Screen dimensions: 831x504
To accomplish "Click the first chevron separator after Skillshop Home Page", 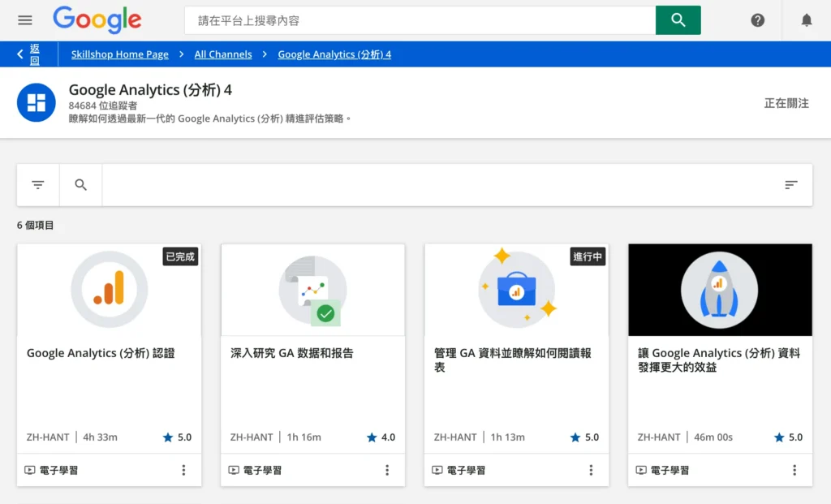I will [181, 54].
